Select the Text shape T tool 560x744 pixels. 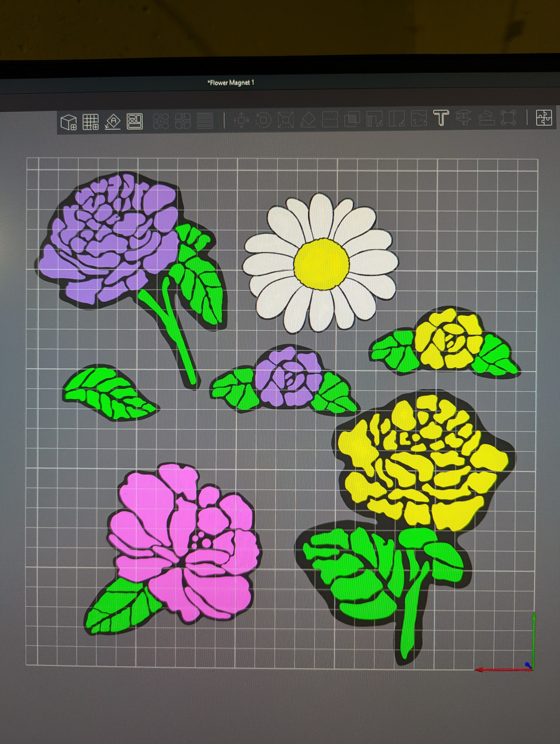pyautogui.click(x=441, y=118)
